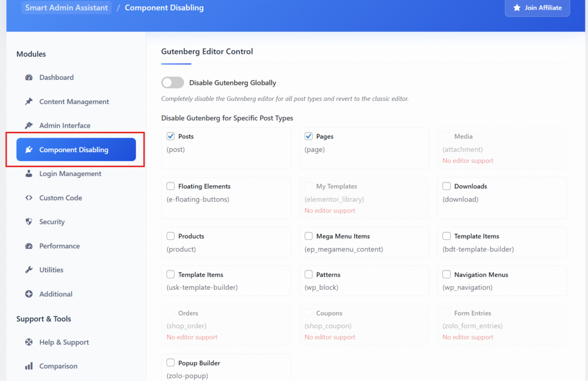Click the Custom Code brackets icon

[29, 198]
